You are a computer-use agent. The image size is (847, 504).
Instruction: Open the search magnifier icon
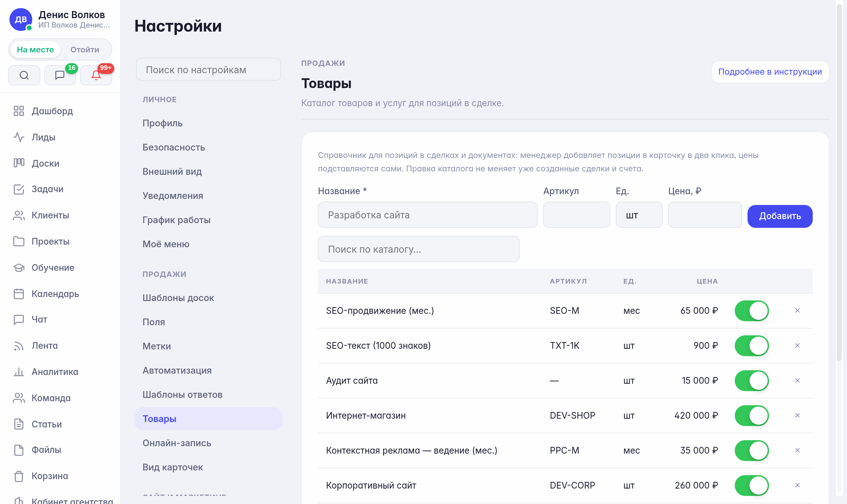pyautogui.click(x=24, y=75)
